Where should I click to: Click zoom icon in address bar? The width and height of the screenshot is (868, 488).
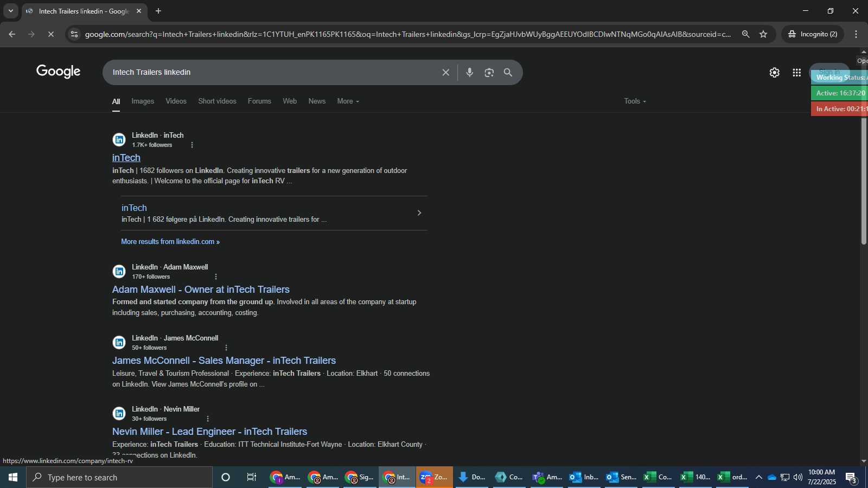746,34
